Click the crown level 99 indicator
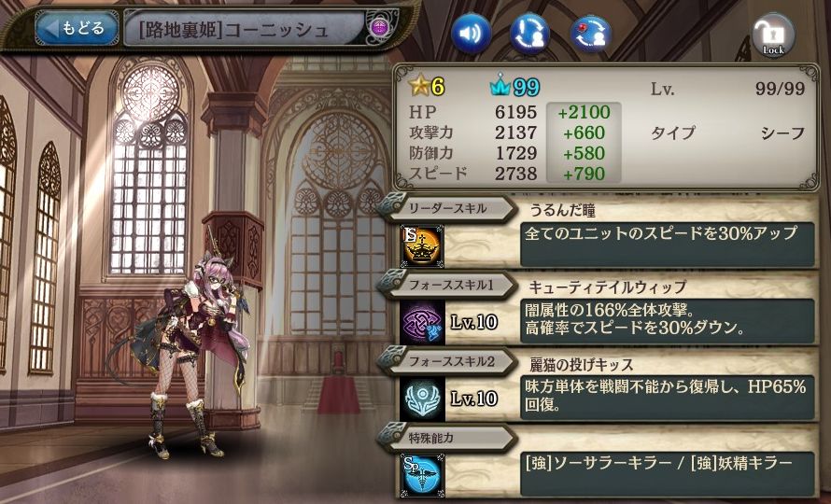Screen dimensions: 831x504 (514, 87)
